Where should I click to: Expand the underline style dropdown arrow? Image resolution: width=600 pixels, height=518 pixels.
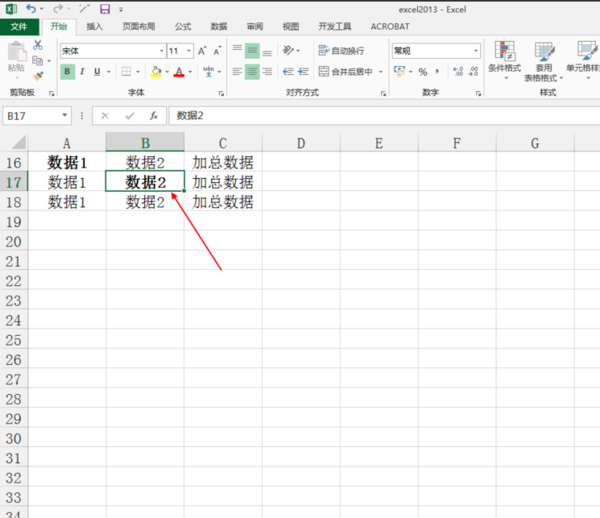(109, 72)
